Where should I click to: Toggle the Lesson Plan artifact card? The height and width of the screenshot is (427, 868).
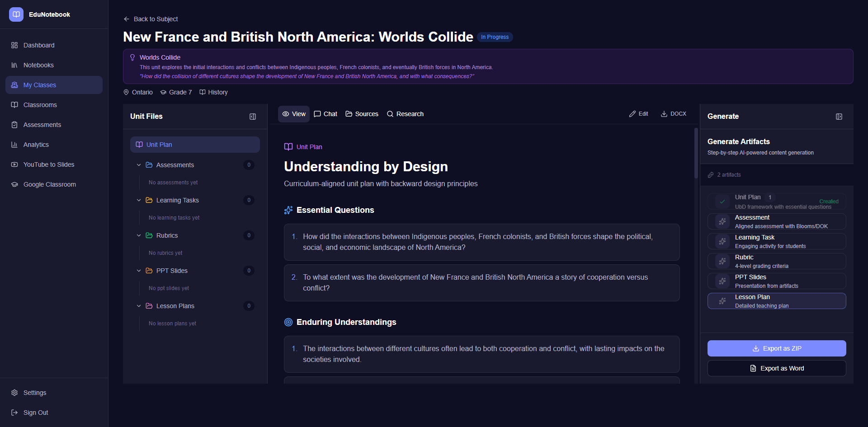[x=776, y=300]
